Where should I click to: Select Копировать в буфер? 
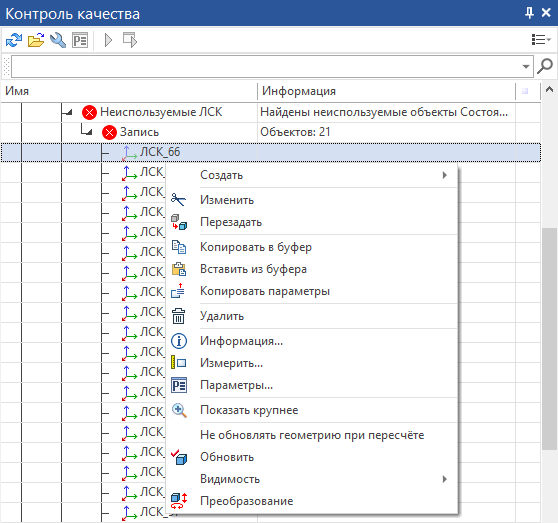click(311, 247)
